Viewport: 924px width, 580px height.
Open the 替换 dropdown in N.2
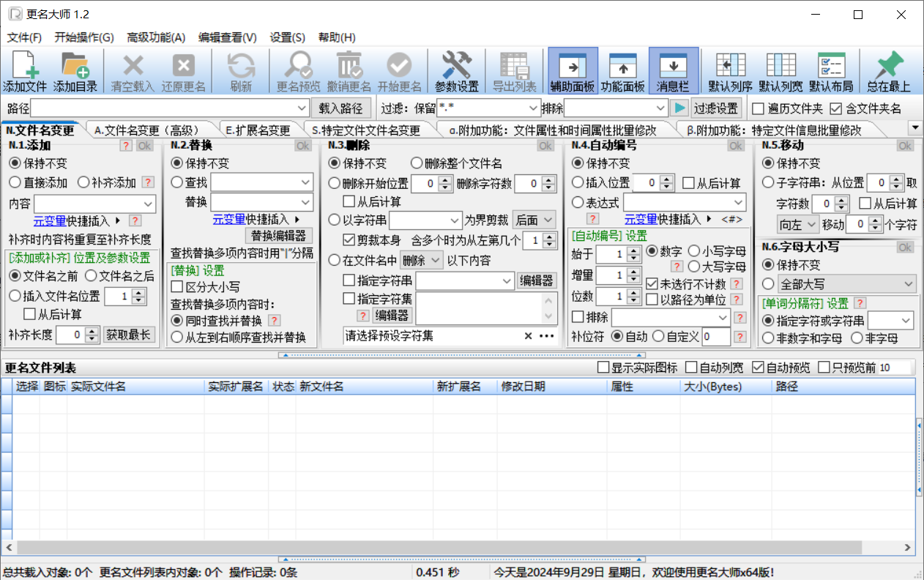[306, 202]
